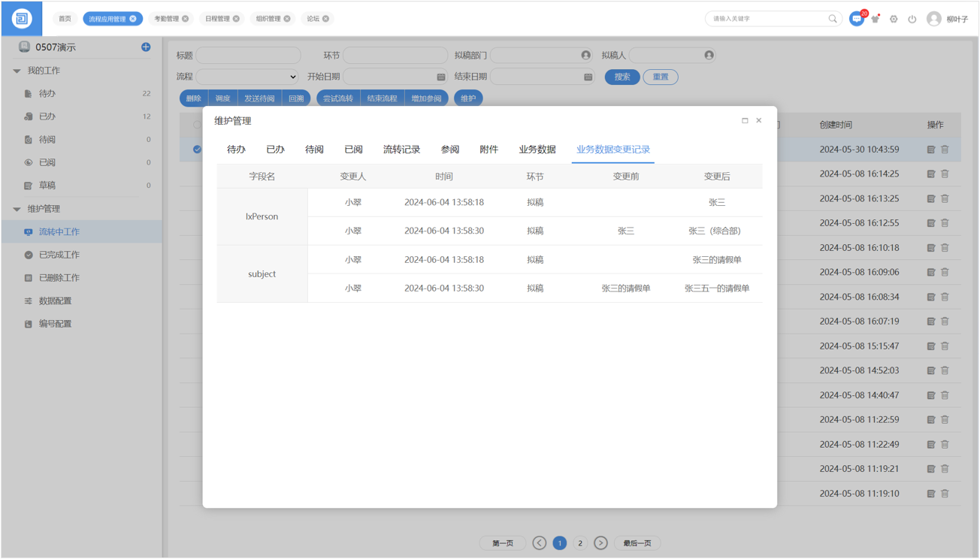Click the 重置 button

(x=660, y=77)
